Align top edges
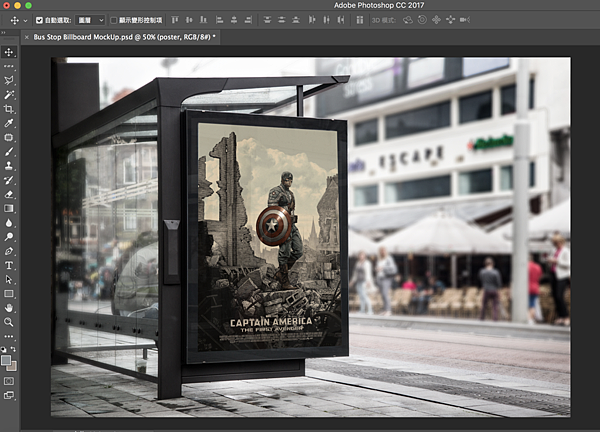 pyautogui.click(x=175, y=20)
